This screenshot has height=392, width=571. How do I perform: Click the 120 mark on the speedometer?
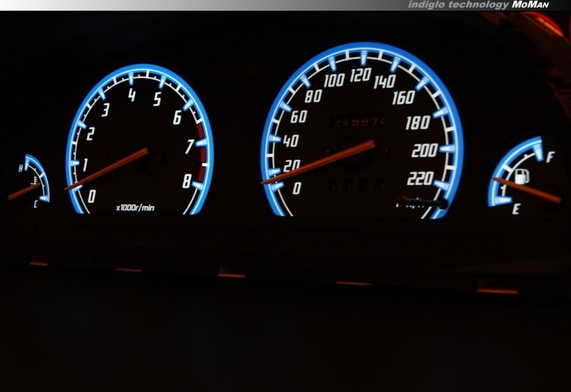click(360, 75)
